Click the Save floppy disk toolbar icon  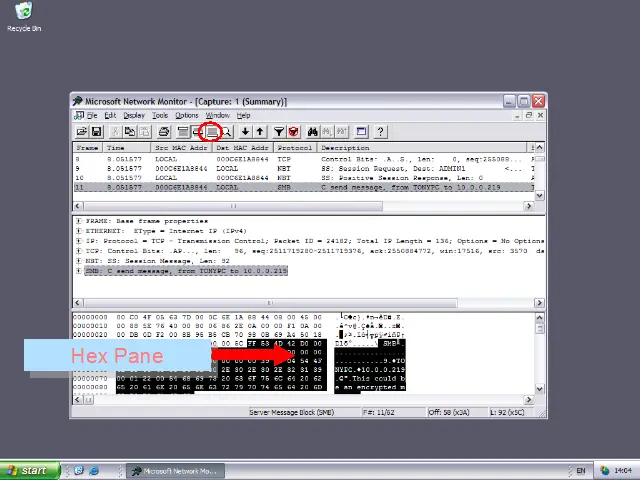97,131
